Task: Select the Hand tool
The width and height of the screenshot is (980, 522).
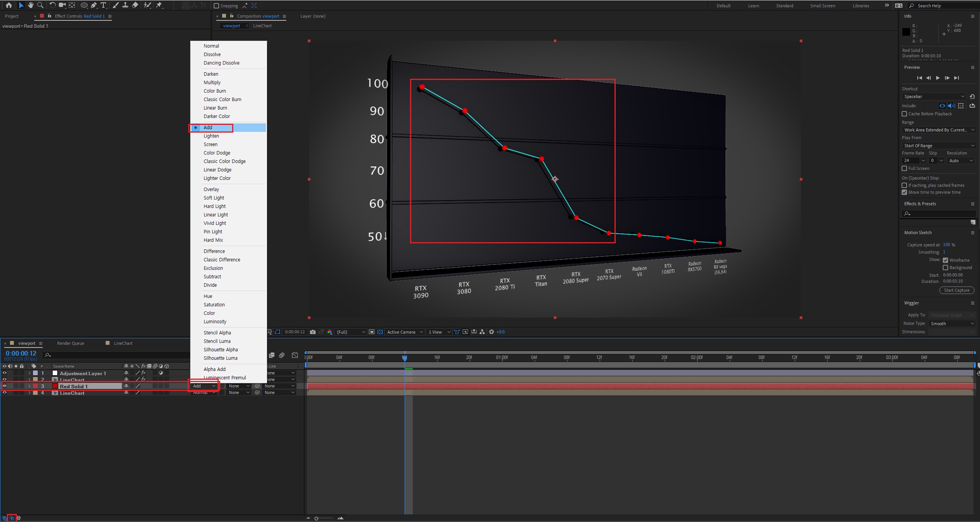Action: pos(30,5)
